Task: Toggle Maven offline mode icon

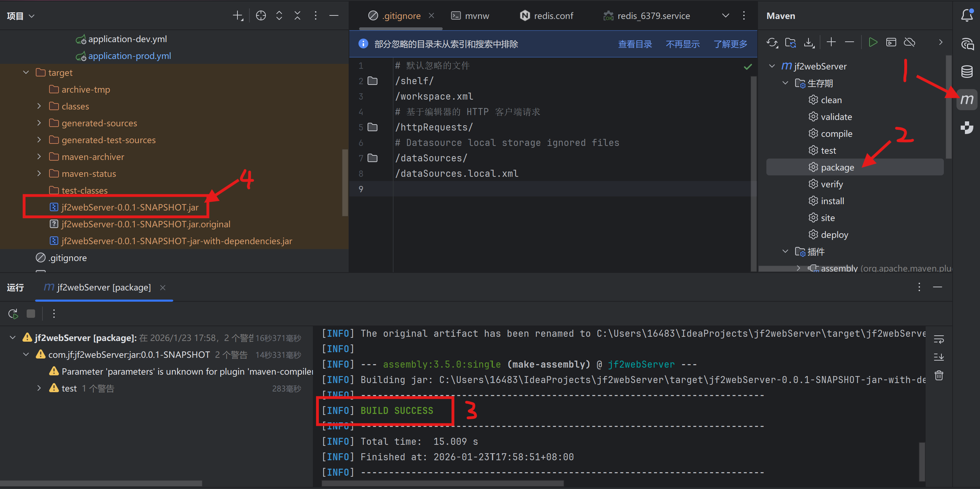Action: pos(909,42)
